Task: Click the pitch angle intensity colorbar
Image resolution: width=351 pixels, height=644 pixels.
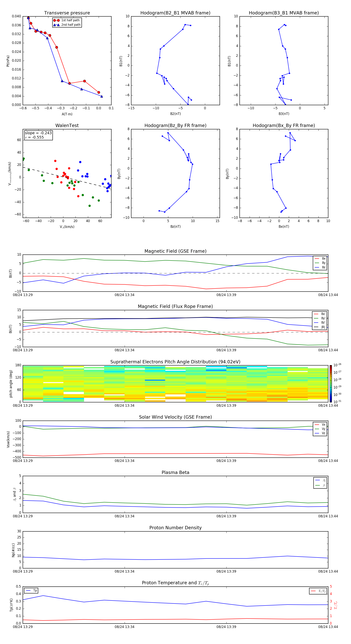Action: (331, 384)
